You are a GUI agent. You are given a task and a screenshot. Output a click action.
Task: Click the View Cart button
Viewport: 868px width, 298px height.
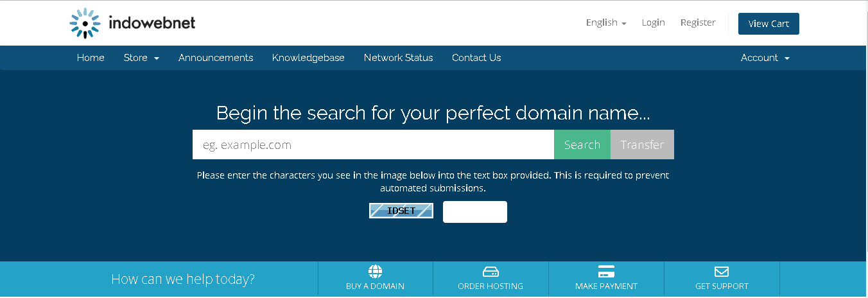click(x=768, y=24)
